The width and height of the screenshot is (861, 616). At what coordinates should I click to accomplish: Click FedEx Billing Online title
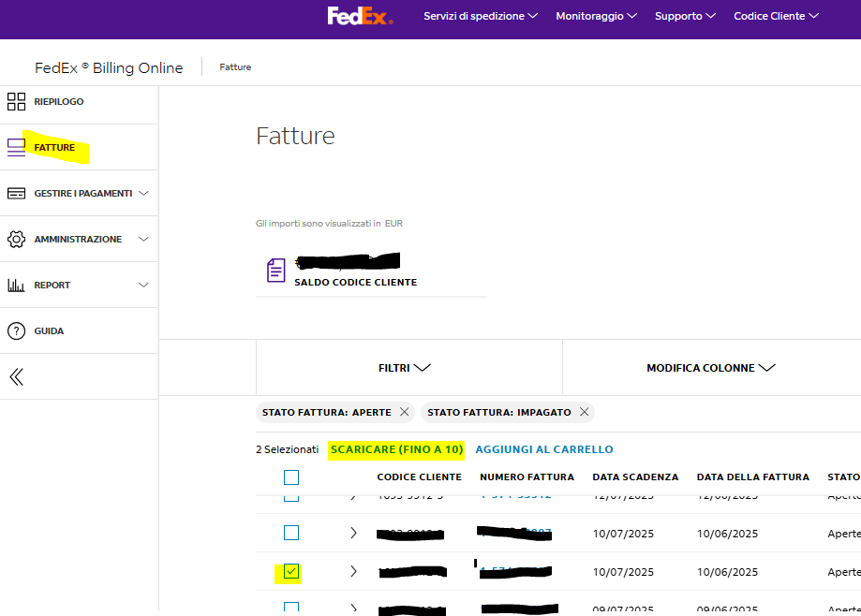tap(109, 67)
